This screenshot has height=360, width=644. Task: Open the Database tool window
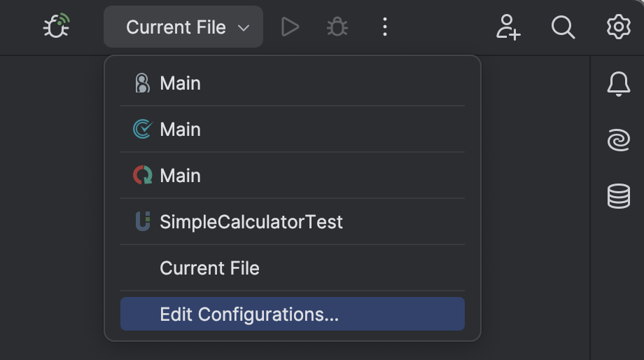point(619,196)
